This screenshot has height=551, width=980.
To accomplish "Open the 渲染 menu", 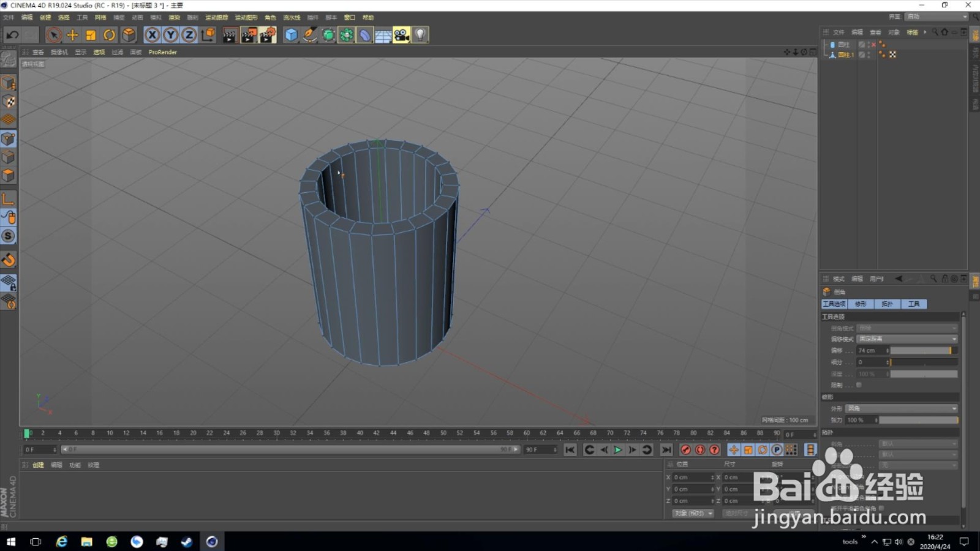I will click(x=175, y=17).
